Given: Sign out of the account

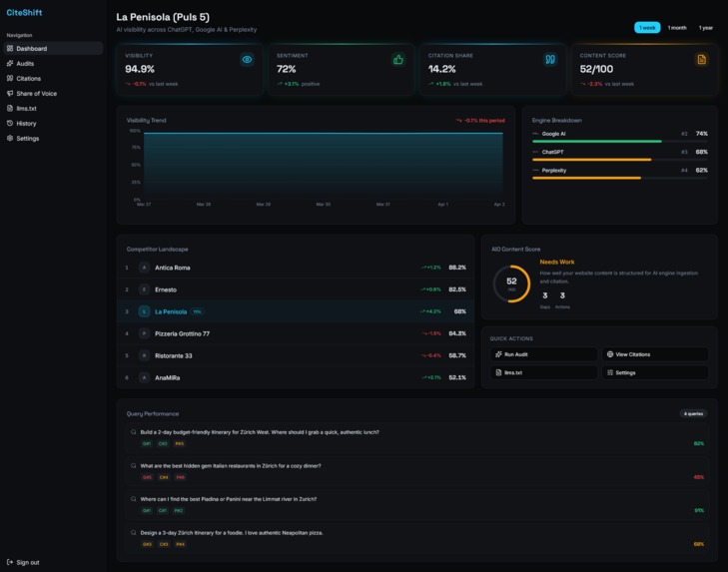Looking at the screenshot, I should pos(23,562).
